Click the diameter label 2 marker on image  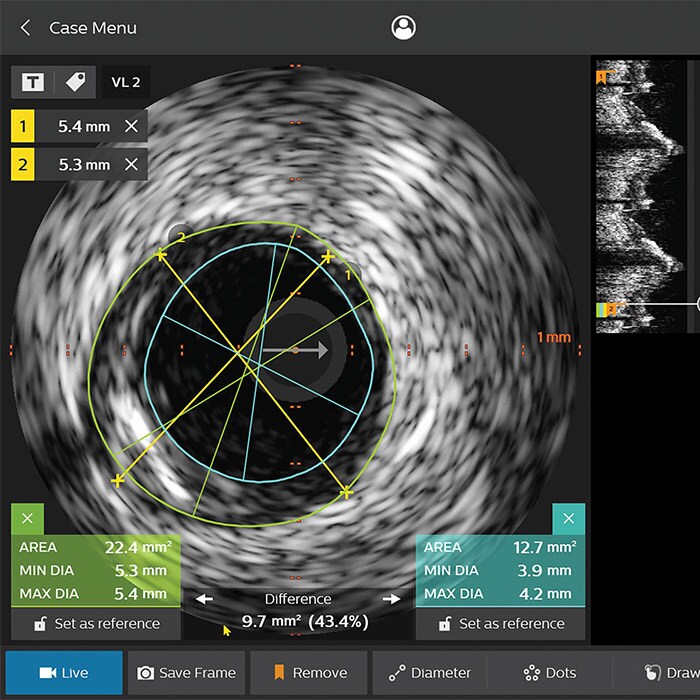tap(180, 236)
